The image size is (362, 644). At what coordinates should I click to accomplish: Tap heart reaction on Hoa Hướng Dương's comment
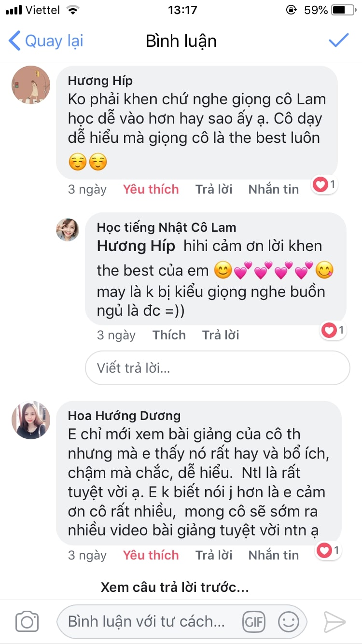[x=328, y=550]
